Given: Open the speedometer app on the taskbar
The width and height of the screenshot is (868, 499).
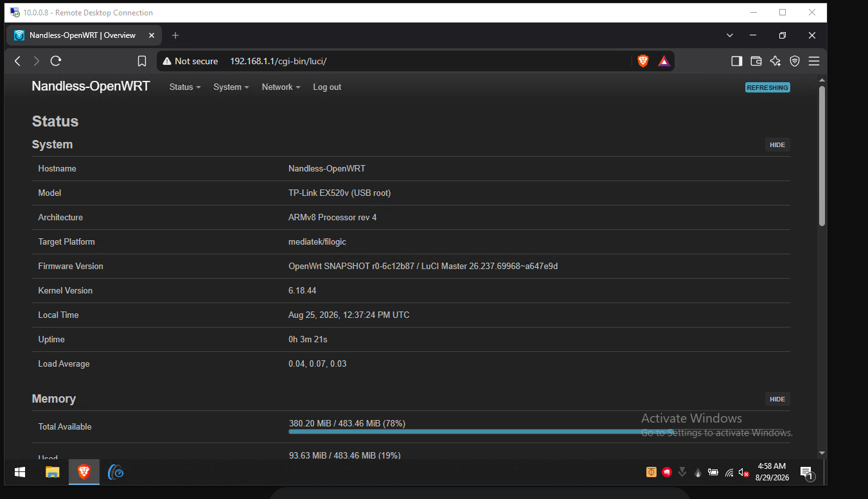Looking at the screenshot, I should (x=116, y=472).
